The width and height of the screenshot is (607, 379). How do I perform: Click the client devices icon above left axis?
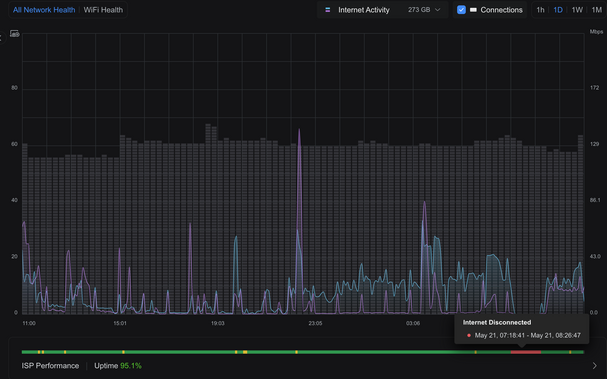[x=15, y=34]
